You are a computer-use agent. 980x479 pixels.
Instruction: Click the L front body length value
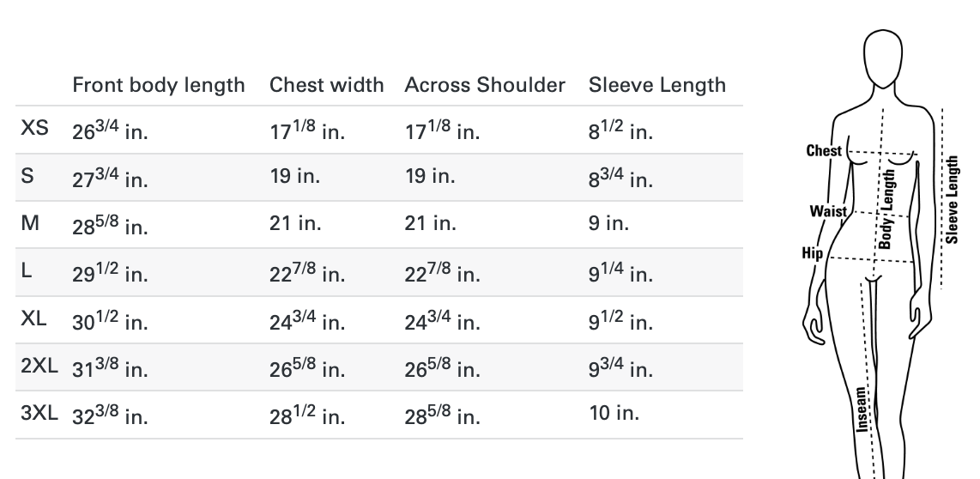point(110,273)
